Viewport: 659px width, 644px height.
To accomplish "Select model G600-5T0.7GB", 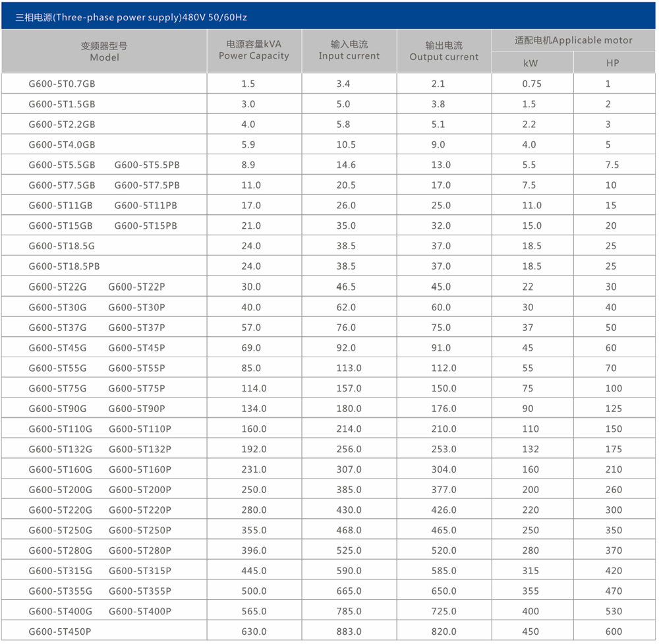I will [62, 84].
